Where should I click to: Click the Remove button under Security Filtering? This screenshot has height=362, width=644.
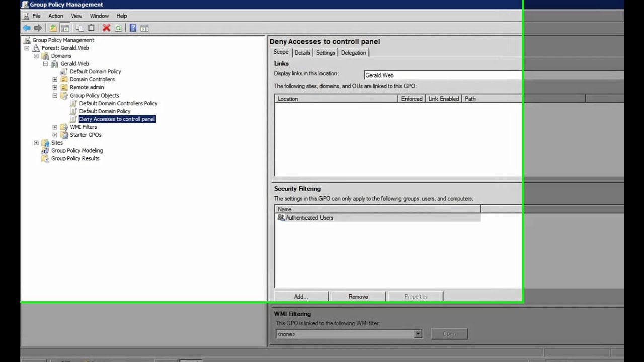358,297
